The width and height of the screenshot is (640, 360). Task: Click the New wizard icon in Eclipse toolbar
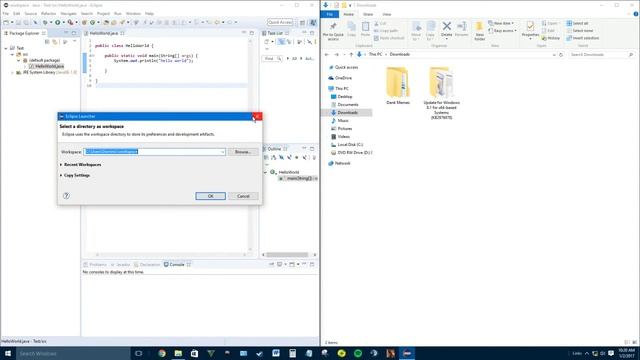6,22
